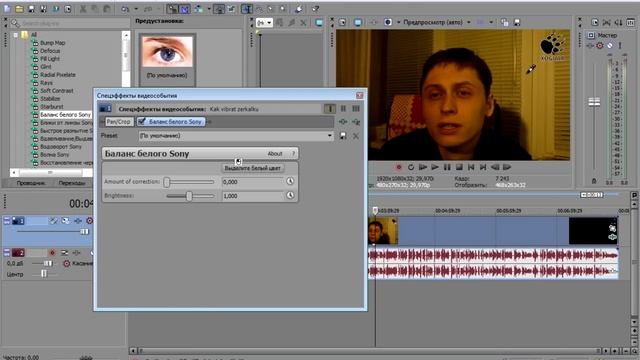Click the Pan/Crop button in effect chain

coord(118,122)
